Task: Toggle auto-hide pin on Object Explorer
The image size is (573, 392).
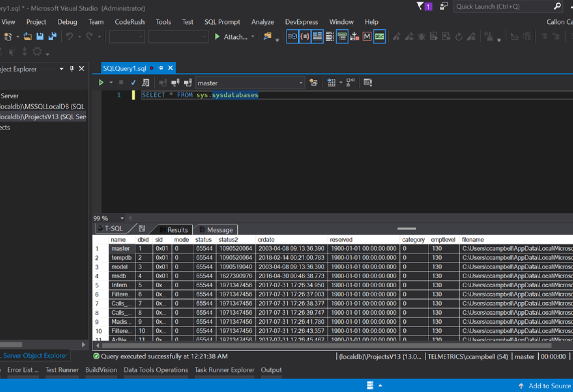Action: click(72, 69)
